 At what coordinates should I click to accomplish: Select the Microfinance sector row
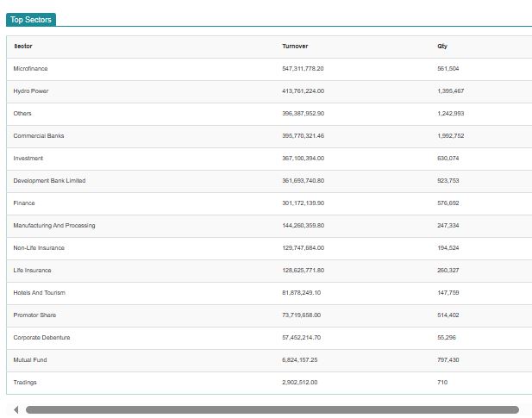[x=269, y=69]
